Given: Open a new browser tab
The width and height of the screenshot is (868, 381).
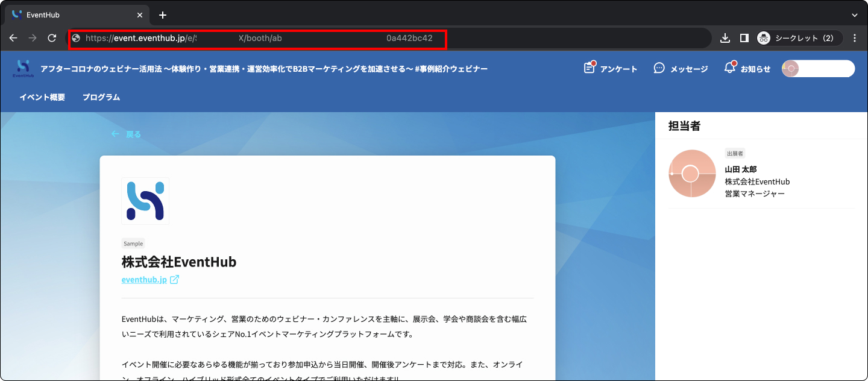Looking at the screenshot, I should (x=162, y=15).
